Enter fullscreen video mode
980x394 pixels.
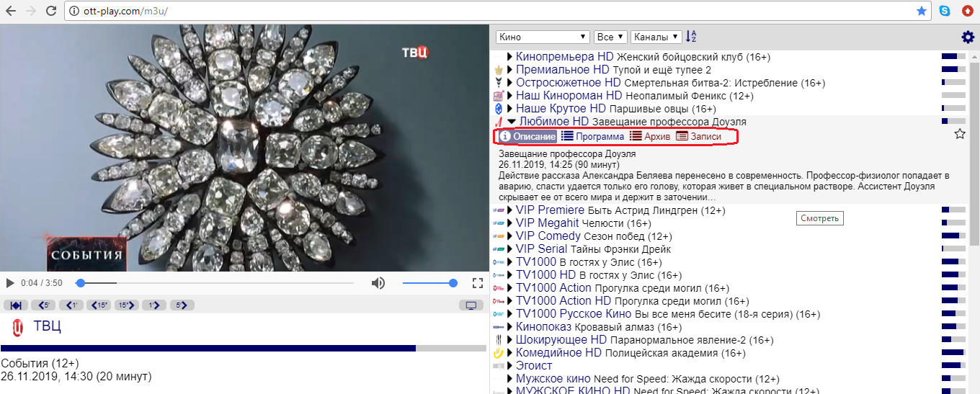(x=477, y=283)
